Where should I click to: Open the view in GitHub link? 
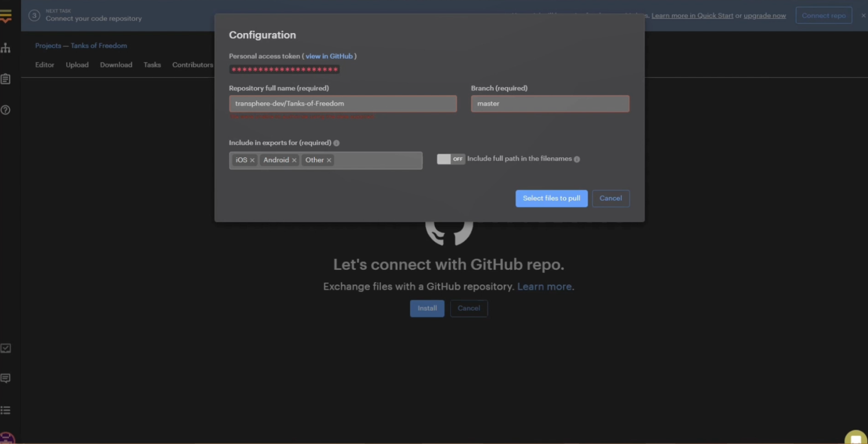[x=329, y=56]
